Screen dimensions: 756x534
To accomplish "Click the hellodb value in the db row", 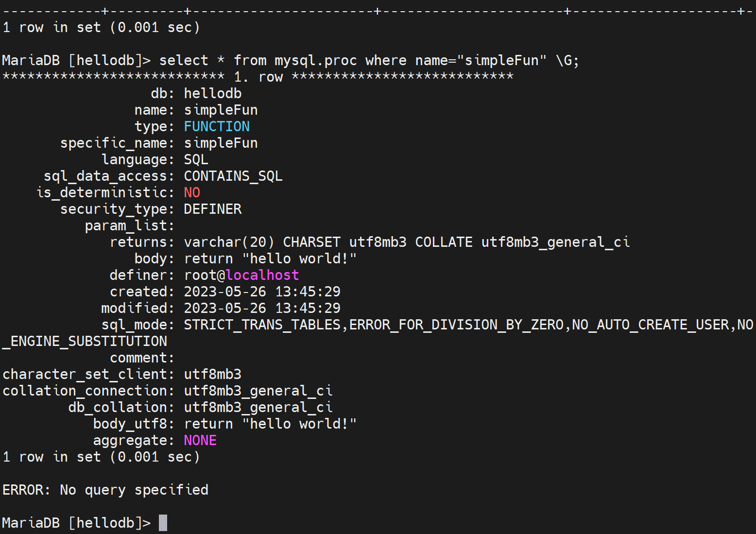I will tap(213, 93).
